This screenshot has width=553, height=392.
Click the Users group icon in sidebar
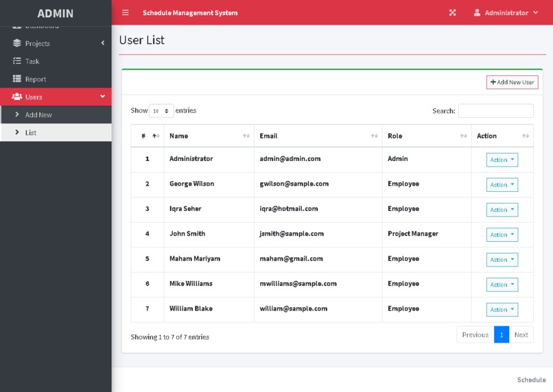pyautogui.click(x=17, y=97)
